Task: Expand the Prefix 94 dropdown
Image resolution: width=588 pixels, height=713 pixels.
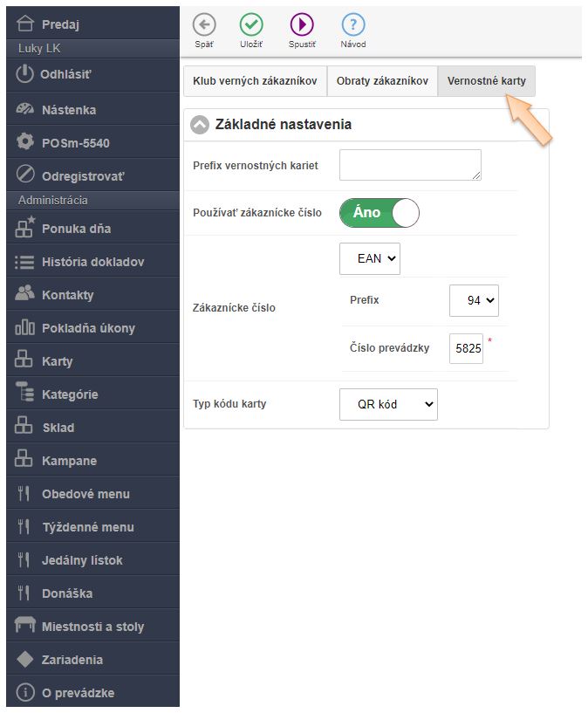Action: pyautogui.click(x=474, y=300)
